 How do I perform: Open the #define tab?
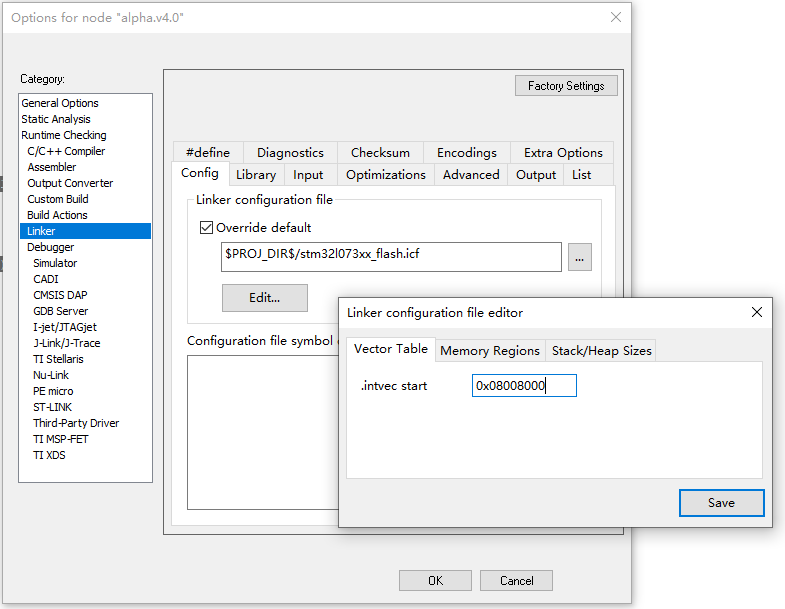208,153
